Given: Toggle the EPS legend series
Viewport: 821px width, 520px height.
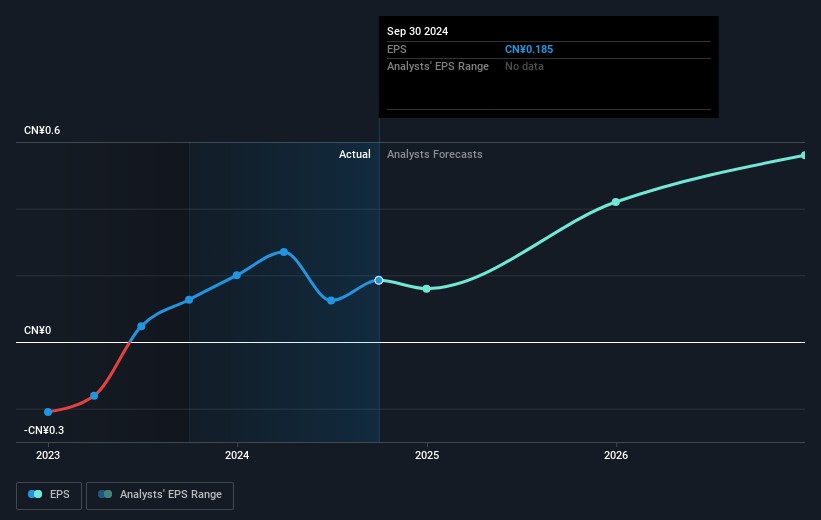Looking at the screenshot, I should pos(49,495).
